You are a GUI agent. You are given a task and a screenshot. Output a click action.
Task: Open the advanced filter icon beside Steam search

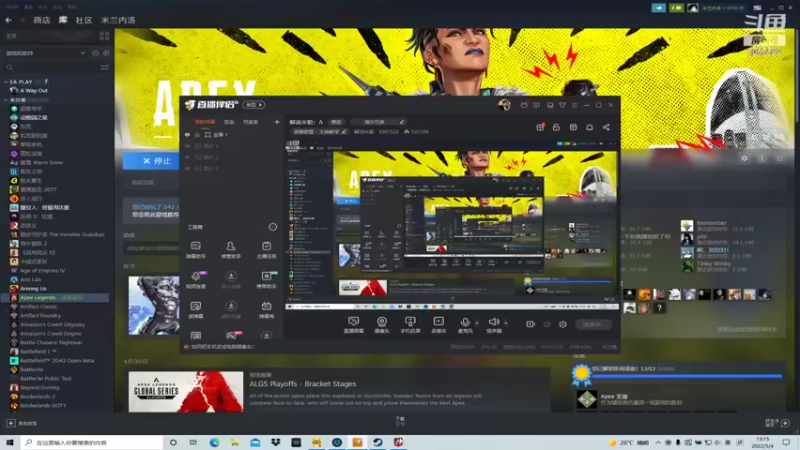[105, 67]
